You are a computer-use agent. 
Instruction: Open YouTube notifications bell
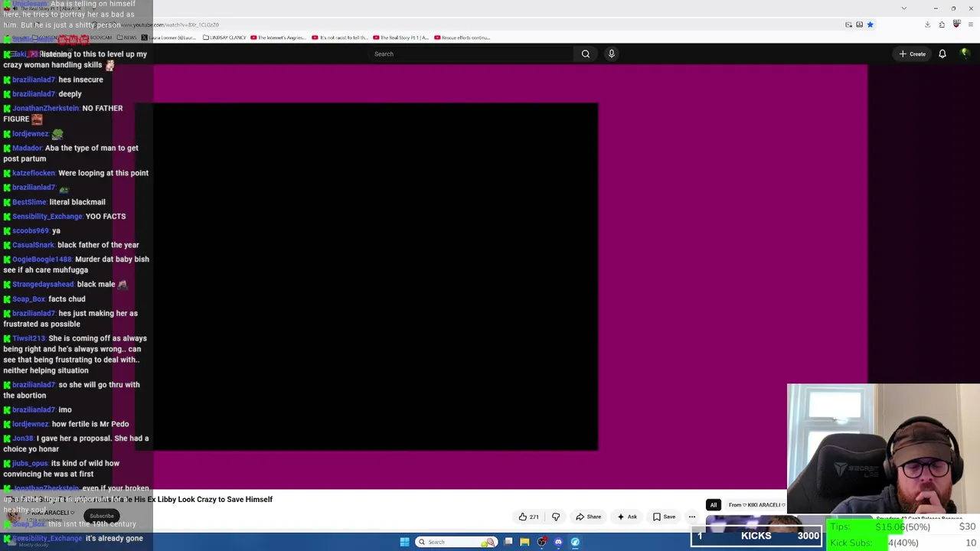(x=942, y=54)
